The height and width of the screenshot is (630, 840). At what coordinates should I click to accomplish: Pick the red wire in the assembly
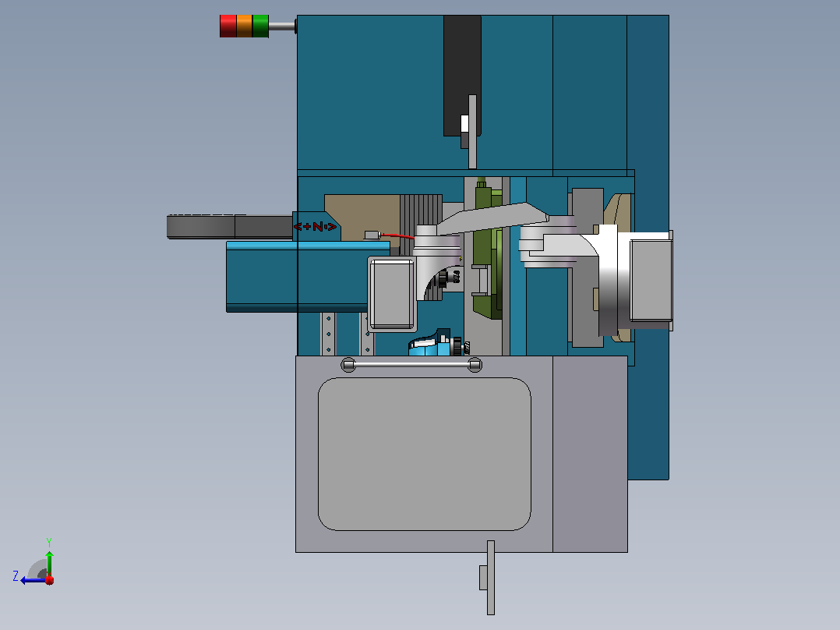click(397, 236)
